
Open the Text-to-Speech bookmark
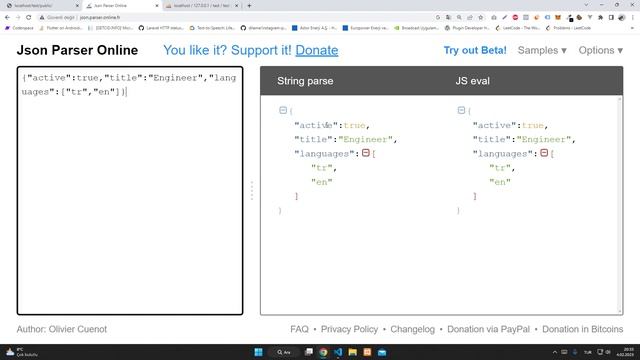coord(212,28)
